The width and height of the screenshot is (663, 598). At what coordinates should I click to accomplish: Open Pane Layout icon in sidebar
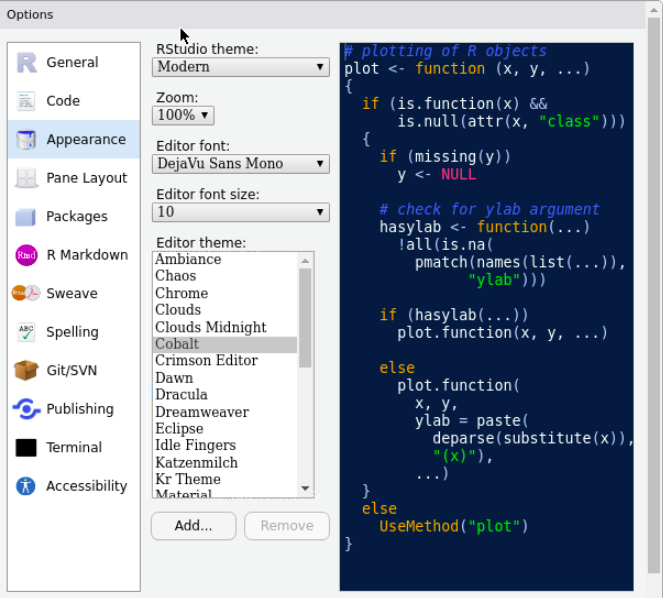click(x=26, y=178)
